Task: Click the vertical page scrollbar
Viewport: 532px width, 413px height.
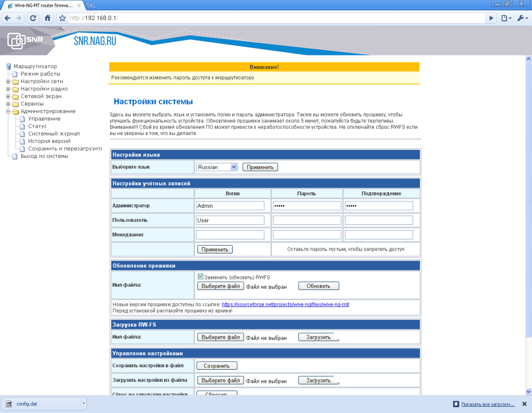Action: tap(528, 200)
